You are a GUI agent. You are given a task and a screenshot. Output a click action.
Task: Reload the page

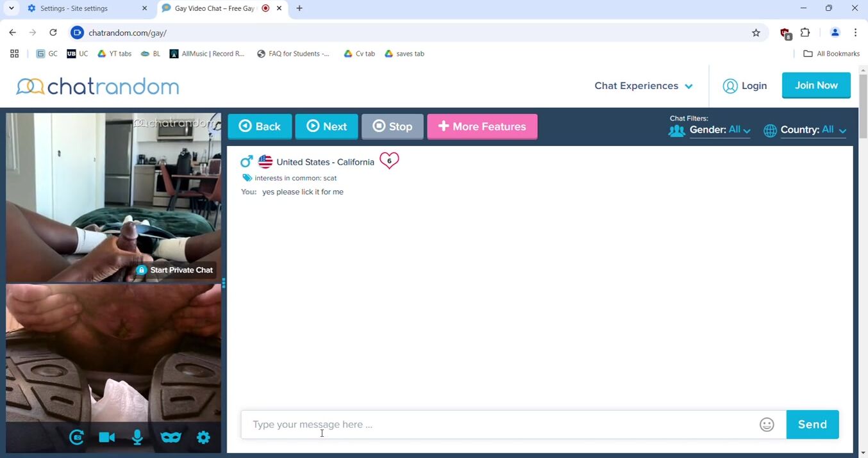(53, 33)
